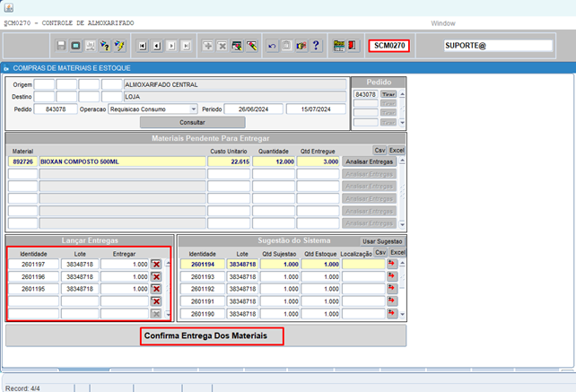The height and width of the screenshot is (392, 576).
Task: Go to next record navigation icon
Action: tap(171, 46)
